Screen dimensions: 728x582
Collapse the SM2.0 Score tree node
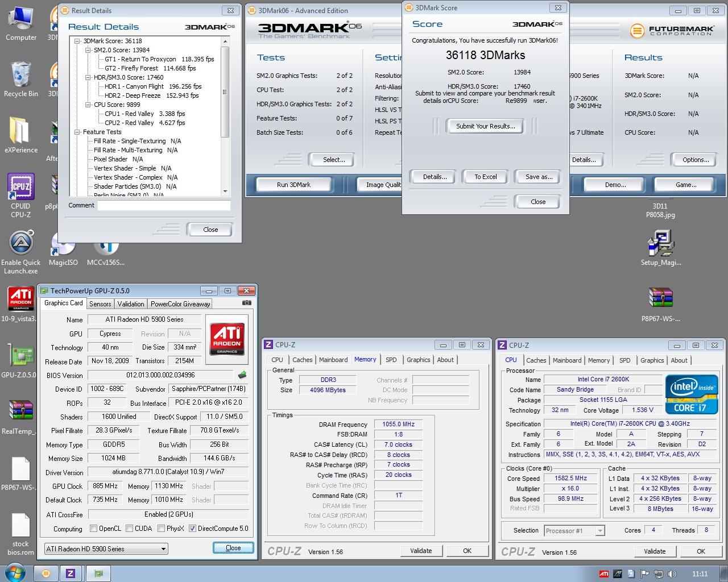point(88,50)
